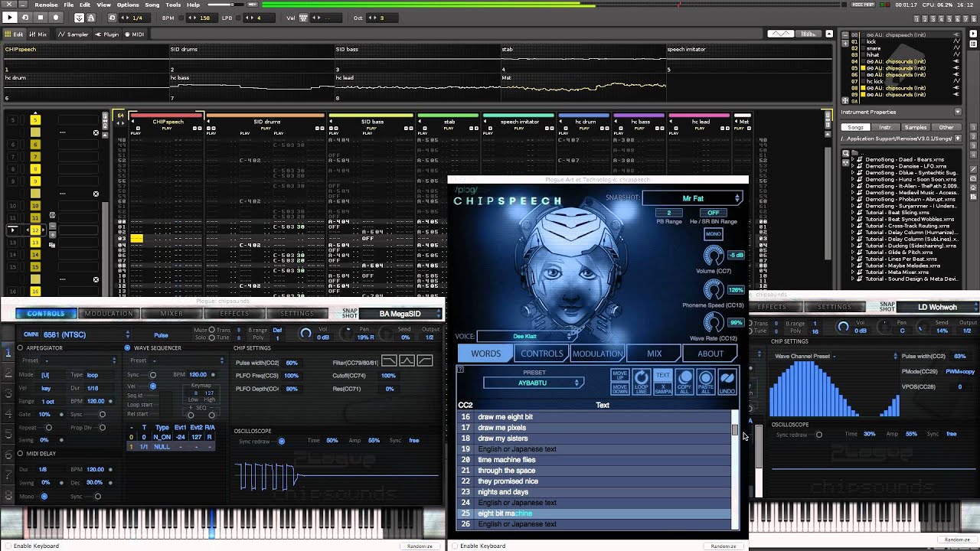Enable Keyboard checkbox under chipspeech window

click(455, 546)
